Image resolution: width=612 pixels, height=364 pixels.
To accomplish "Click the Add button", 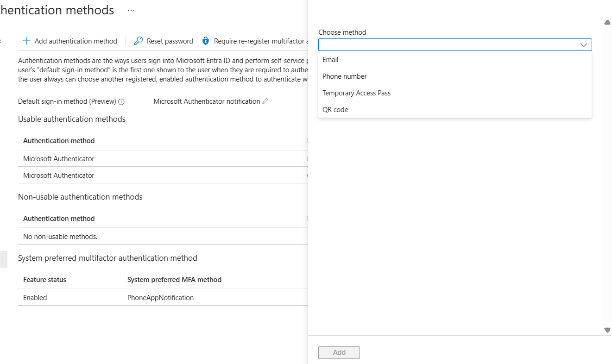I will (339, 352).
